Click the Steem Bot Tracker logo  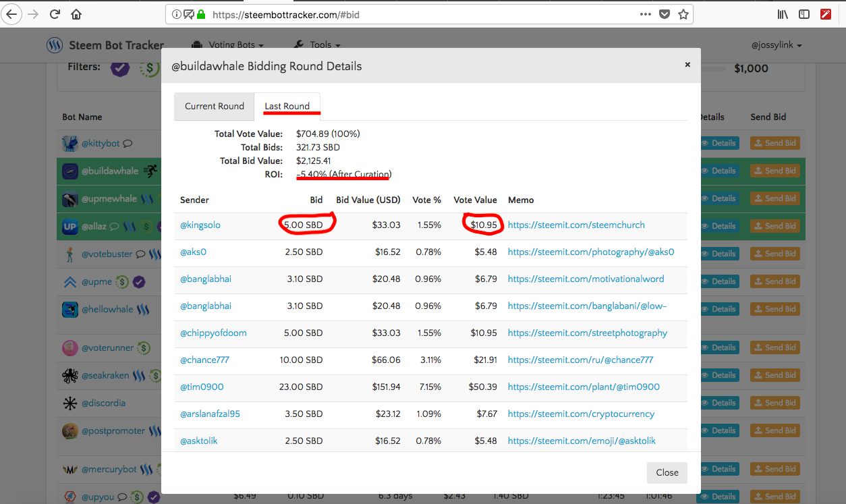click(55, 45)
